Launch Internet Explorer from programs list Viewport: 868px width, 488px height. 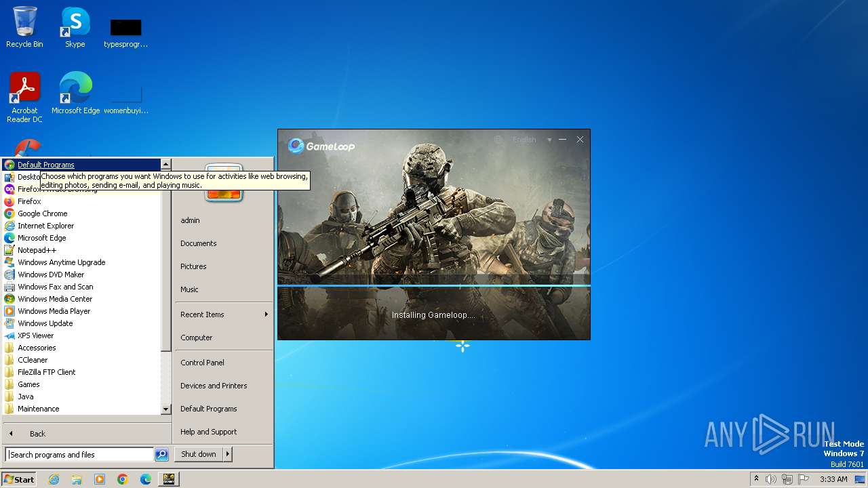[x=83, y=226]
